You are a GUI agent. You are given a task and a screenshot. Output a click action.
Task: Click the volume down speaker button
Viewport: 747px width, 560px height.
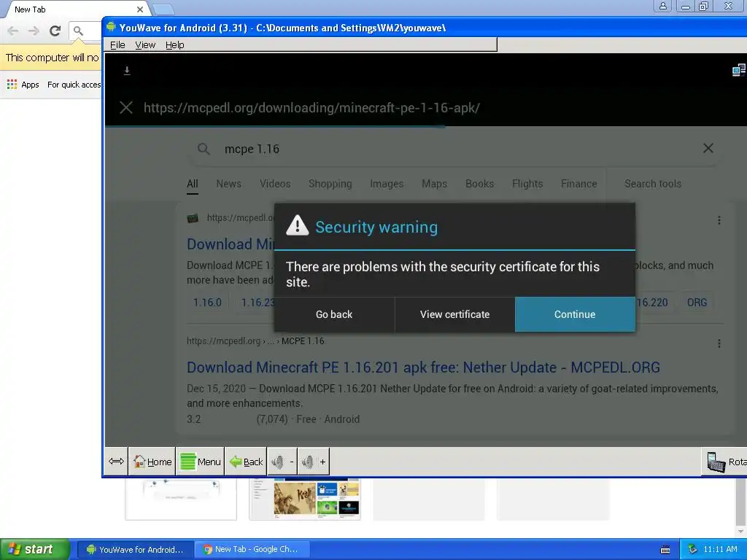click(x=282, y=462)
